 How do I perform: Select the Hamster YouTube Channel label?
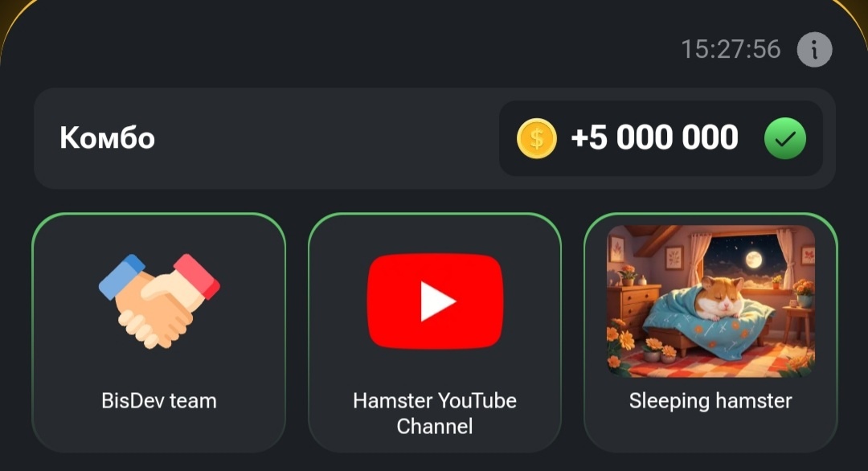[435, 413]
